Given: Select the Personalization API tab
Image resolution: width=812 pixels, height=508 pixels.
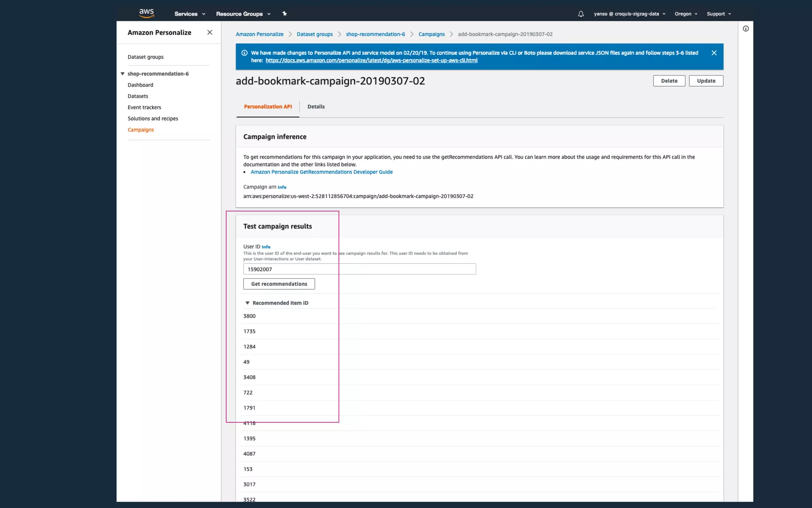Looking at the screenshot, I should pyautogui.click(x=268, y=107).
